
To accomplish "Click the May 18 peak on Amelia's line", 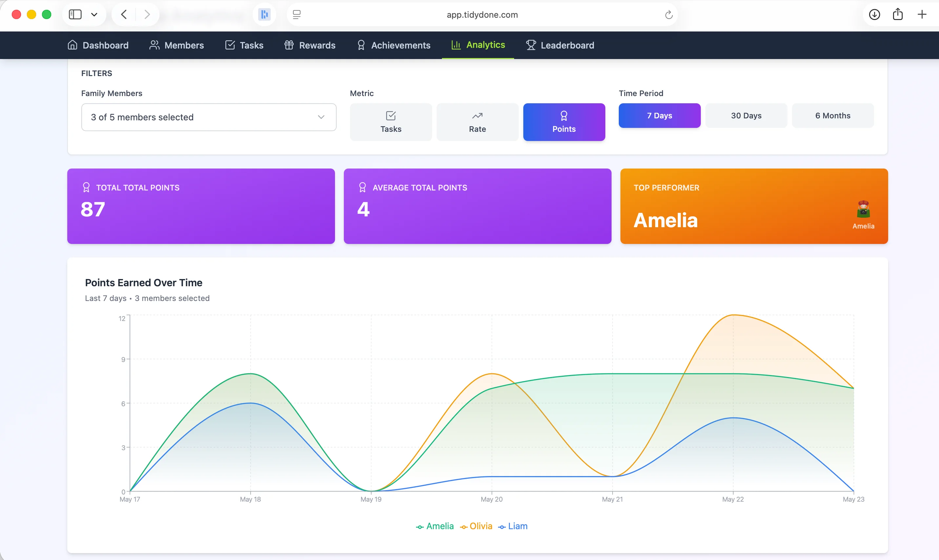I will coord(250,373).
